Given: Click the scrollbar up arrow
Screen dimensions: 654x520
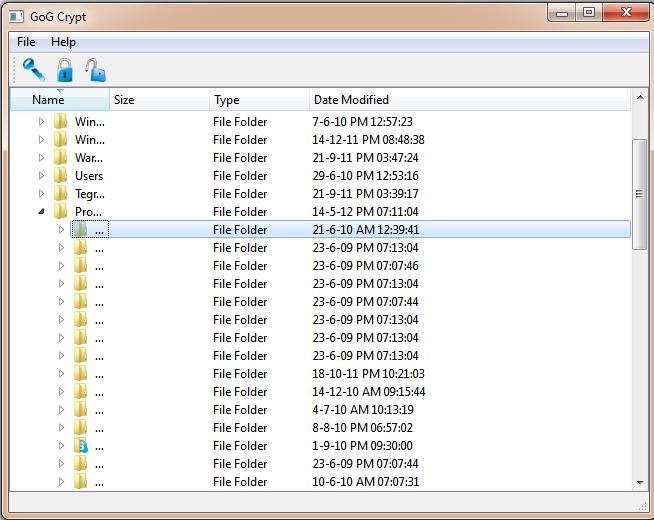Looking at the screenshot, I should (x=640, y=98).
